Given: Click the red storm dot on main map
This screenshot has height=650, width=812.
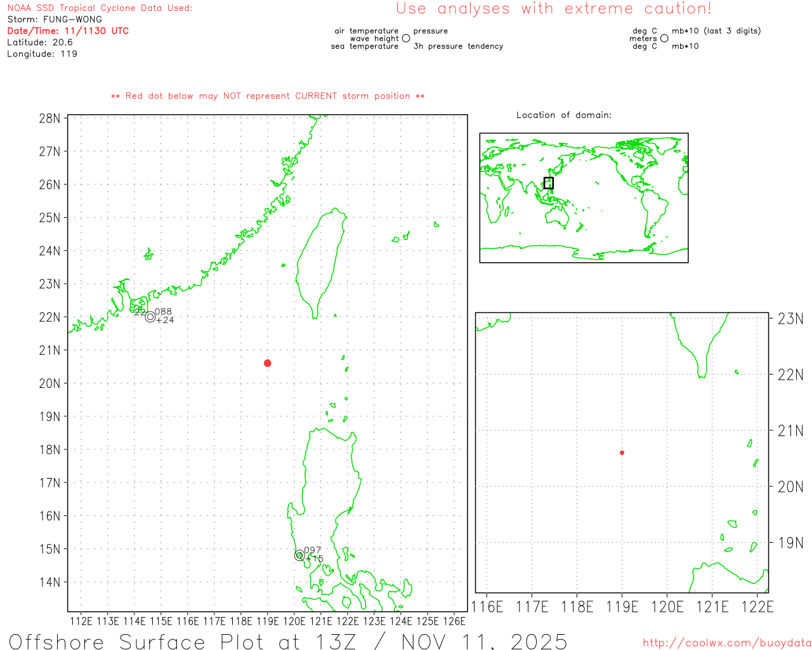Looking at the screenshot, I should pos(268,363).
